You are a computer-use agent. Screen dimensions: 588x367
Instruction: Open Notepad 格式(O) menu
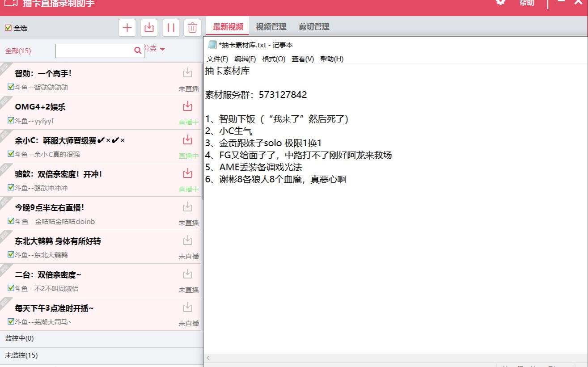274,59
